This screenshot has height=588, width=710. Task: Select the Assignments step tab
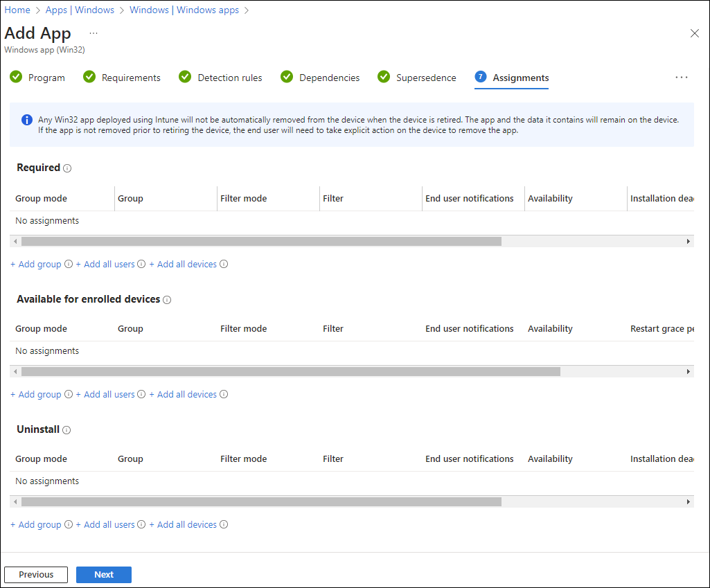click(512, 78)
